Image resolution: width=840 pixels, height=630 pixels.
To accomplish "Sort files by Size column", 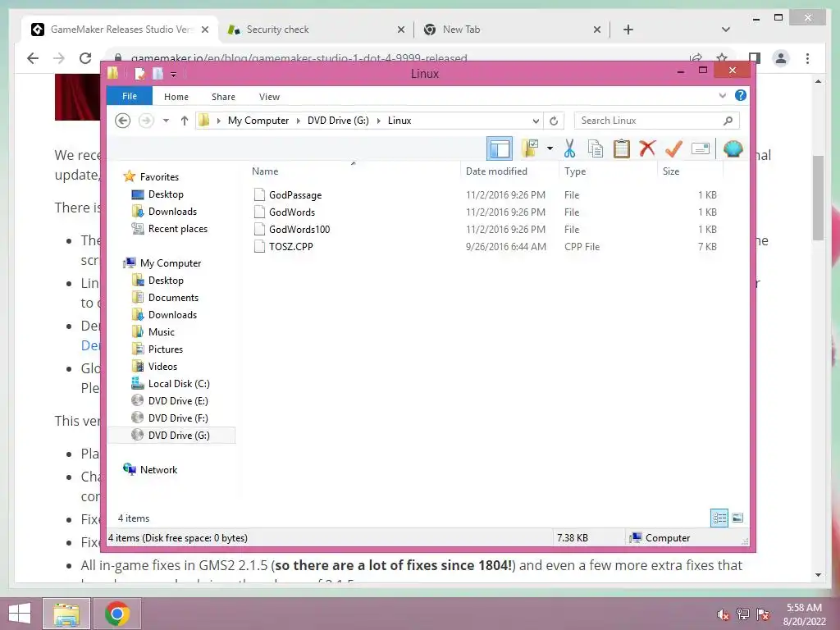I will [671, 171].
